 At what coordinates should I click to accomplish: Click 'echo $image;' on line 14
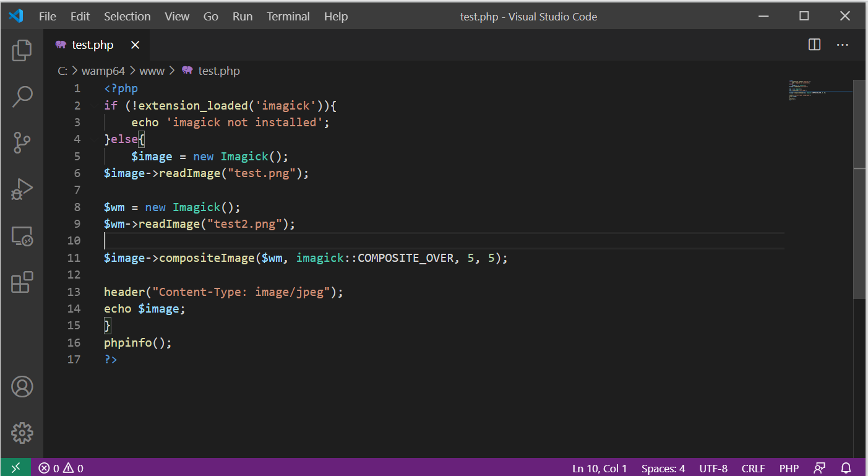pos(145,309)
